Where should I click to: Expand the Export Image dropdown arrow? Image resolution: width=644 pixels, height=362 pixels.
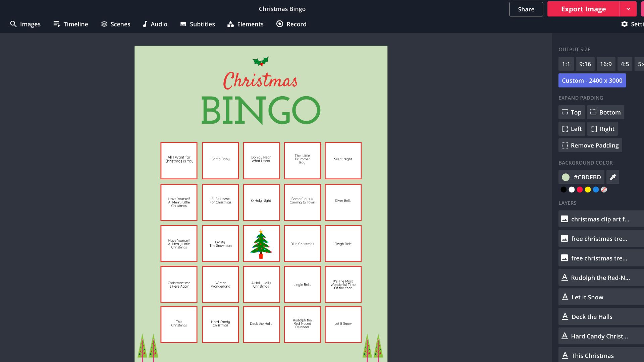(628, 9)
